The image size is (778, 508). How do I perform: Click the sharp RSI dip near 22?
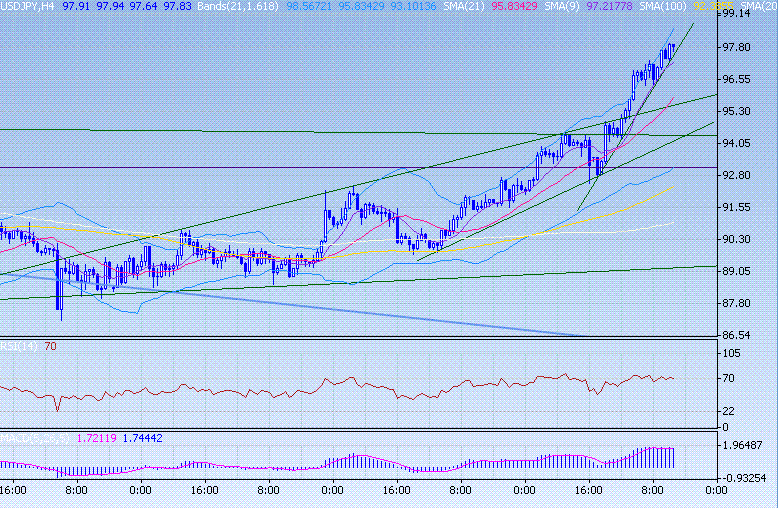point(57,408)
